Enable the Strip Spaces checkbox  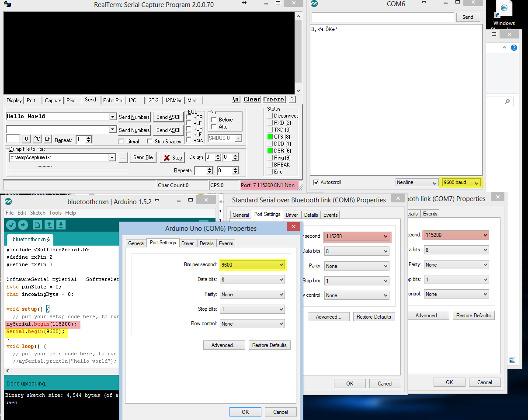pyautogui.click(x=149, y=141)
